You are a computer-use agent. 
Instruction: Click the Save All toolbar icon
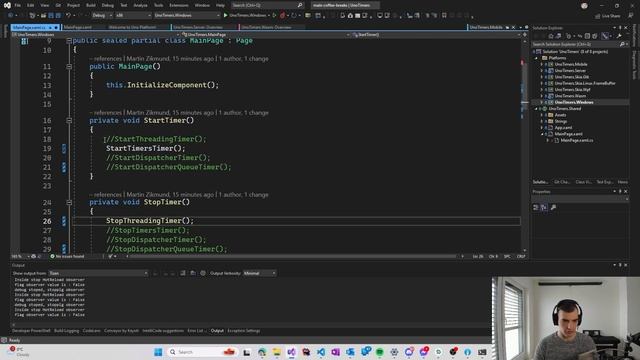click(x=58, y=15)
